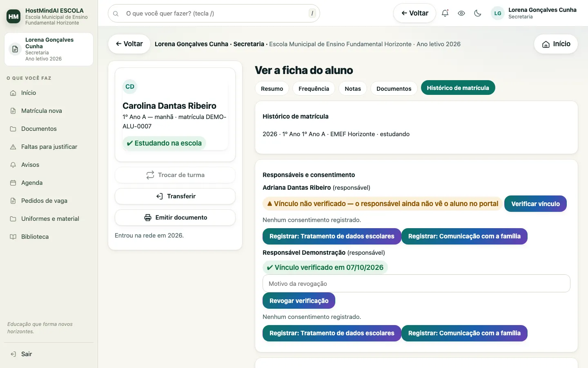The image size is (588, 368).
Task: Click the HM logo badge
Action: coord(13,16)
